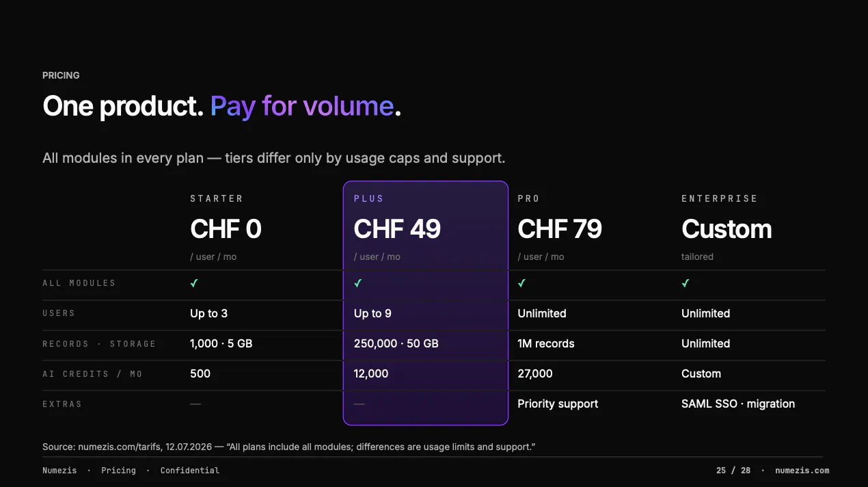Click the CHF 49 price
Image resolution: width=868 pixels, height=487 pixels.
pos(397,229)
